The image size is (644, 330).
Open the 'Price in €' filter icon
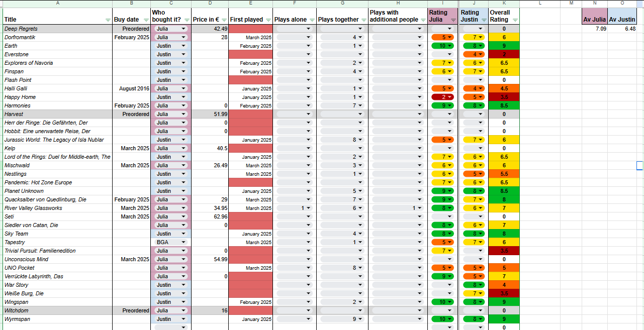point(224,20)
